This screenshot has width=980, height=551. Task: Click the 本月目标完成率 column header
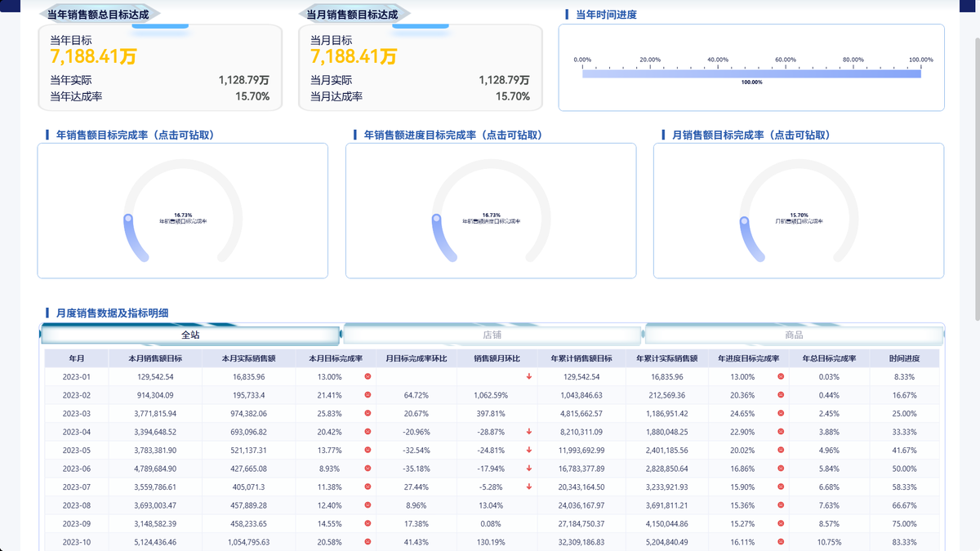pos(336,358)
